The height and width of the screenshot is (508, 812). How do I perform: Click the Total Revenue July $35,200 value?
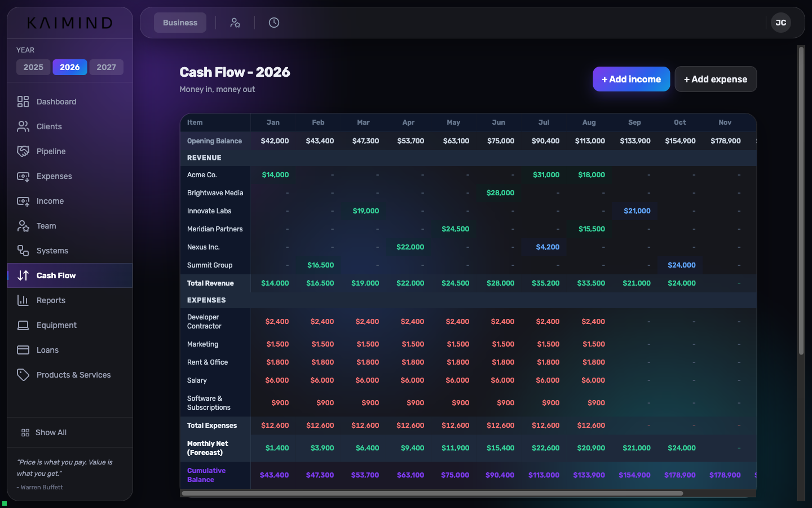pos(545,283)
